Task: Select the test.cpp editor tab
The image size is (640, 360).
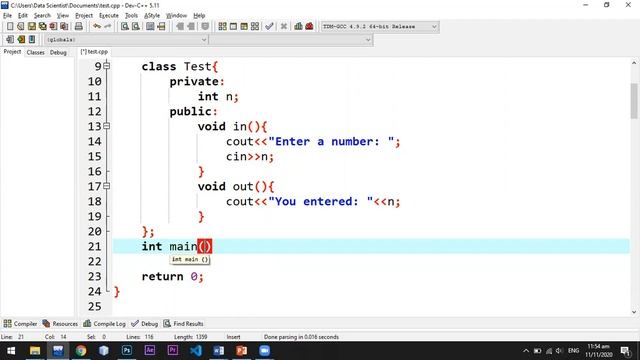Action: [94, 52]
